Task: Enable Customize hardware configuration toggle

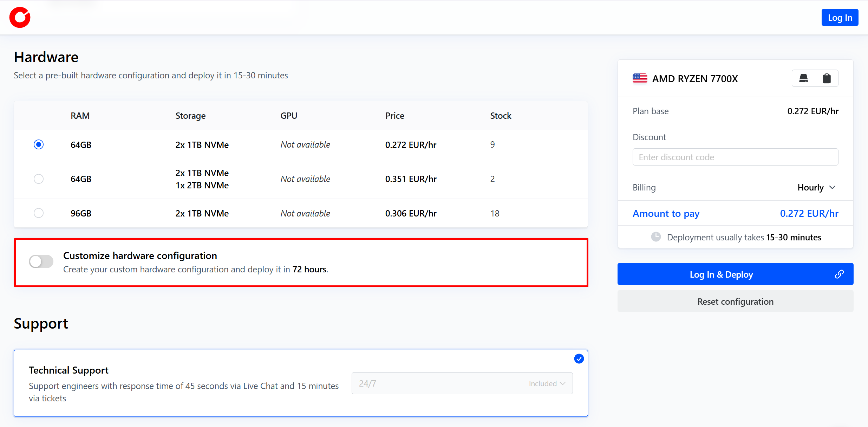Action: (41, 261)
